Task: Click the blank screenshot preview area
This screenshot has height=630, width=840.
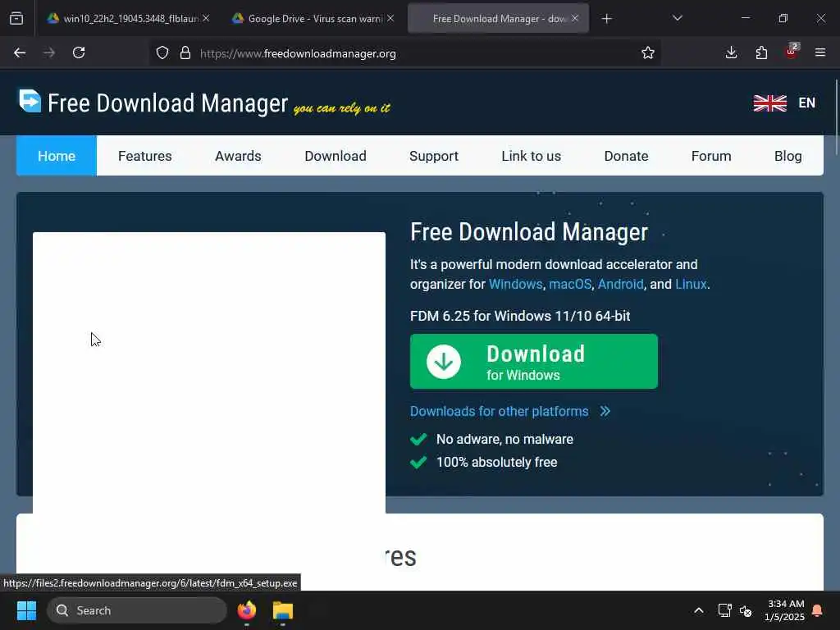Action: 209,373
